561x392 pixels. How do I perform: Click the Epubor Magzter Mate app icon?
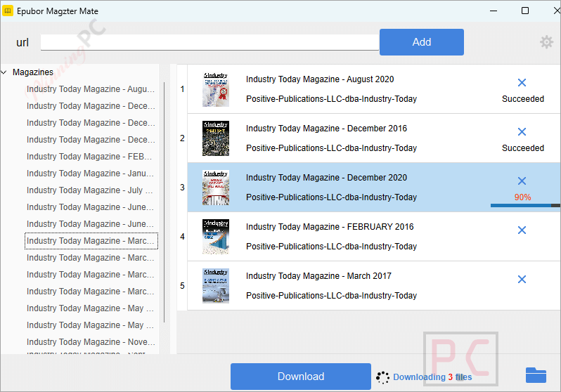tap(8, 11)
